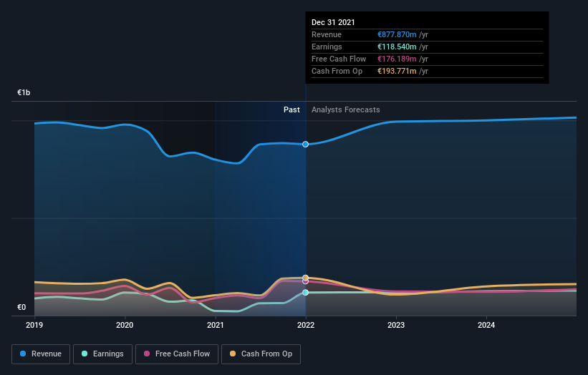Click the teal Earnings data point marker
Image resolution: width=588 pixels, height=375 pixels.
306,293
